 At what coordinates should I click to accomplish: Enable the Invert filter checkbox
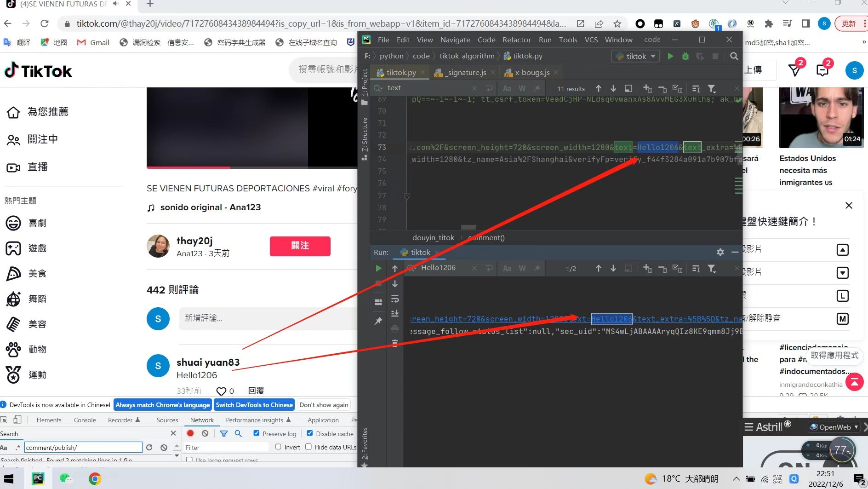pos(278,447)
